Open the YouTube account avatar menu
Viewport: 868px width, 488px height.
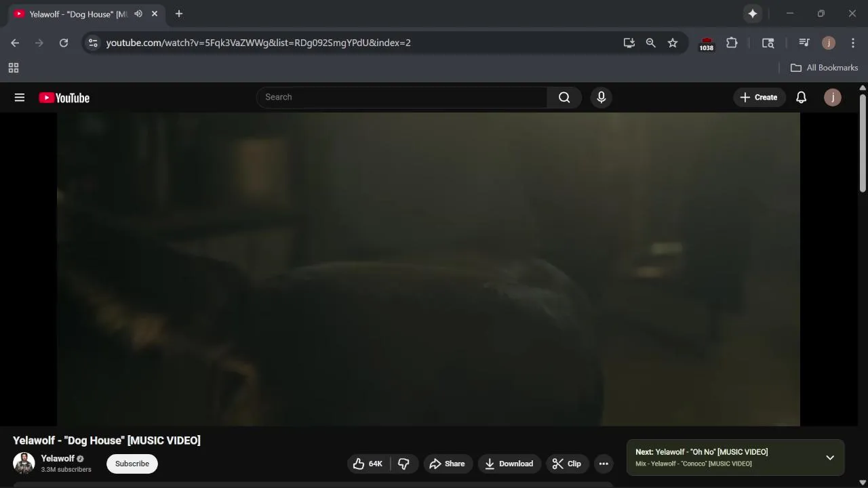click(833, 97)
